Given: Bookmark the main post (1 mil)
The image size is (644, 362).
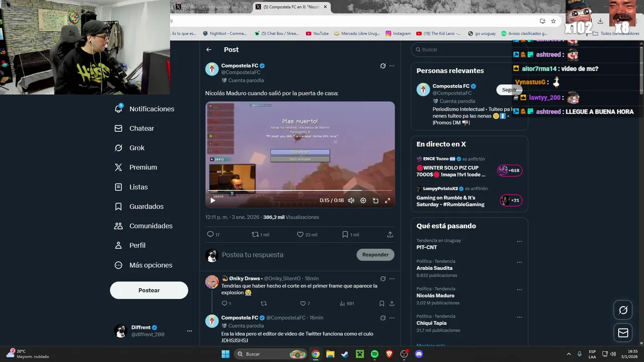Looking at the screenshot, I should pos(351,234).
